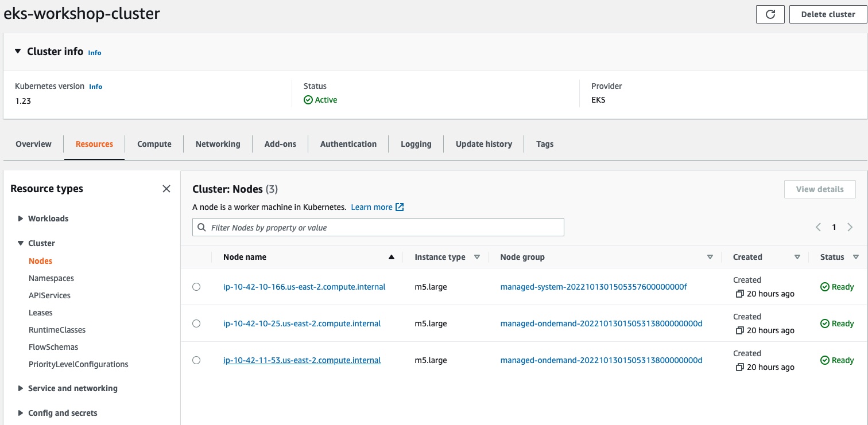Click the refresh cluster icon button

(770, 14)
